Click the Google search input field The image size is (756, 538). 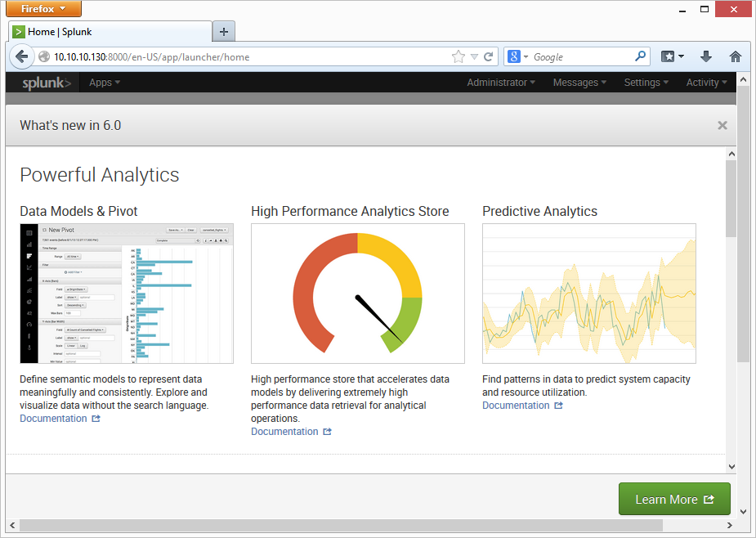[582, 57]
